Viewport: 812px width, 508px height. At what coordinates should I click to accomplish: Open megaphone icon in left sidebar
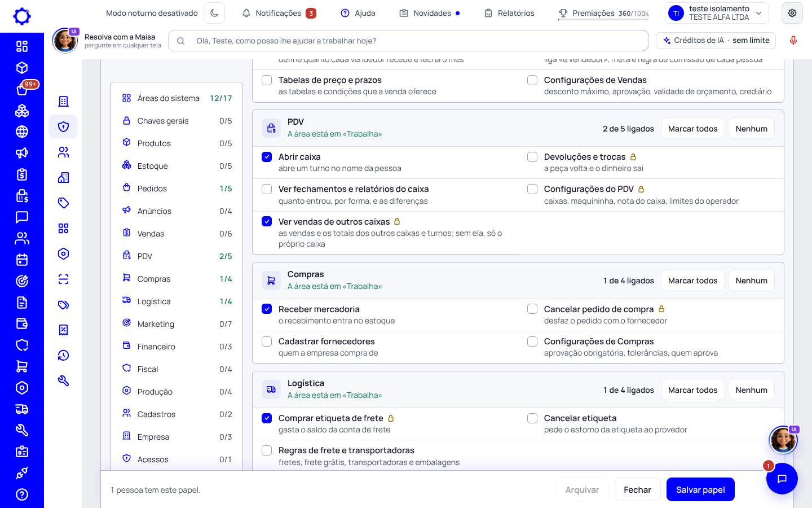(22, 153)
